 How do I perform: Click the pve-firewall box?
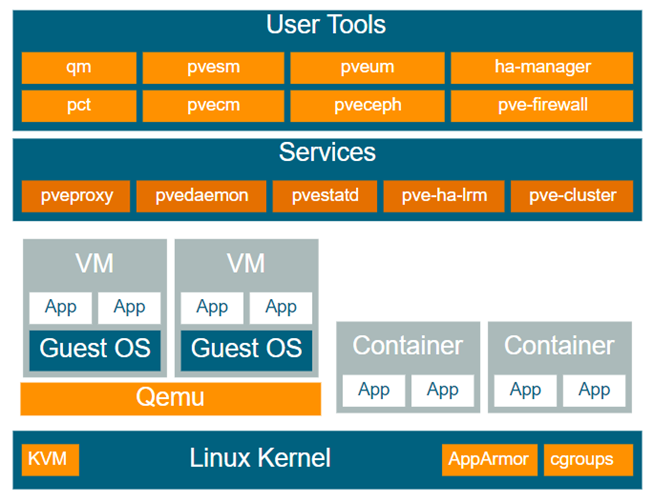click(542, 106)
